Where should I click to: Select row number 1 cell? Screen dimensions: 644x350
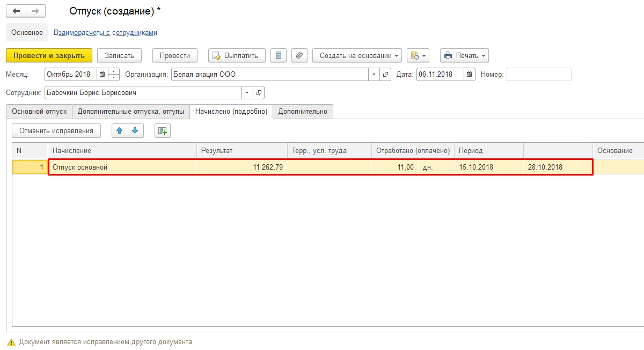coord(30,167)
